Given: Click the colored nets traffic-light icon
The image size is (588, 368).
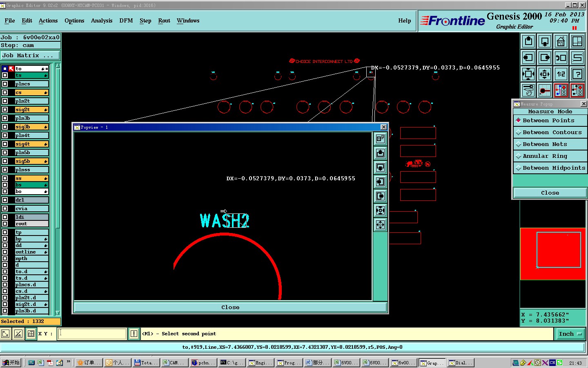Looking at the screenshot, I should (561, 90).
